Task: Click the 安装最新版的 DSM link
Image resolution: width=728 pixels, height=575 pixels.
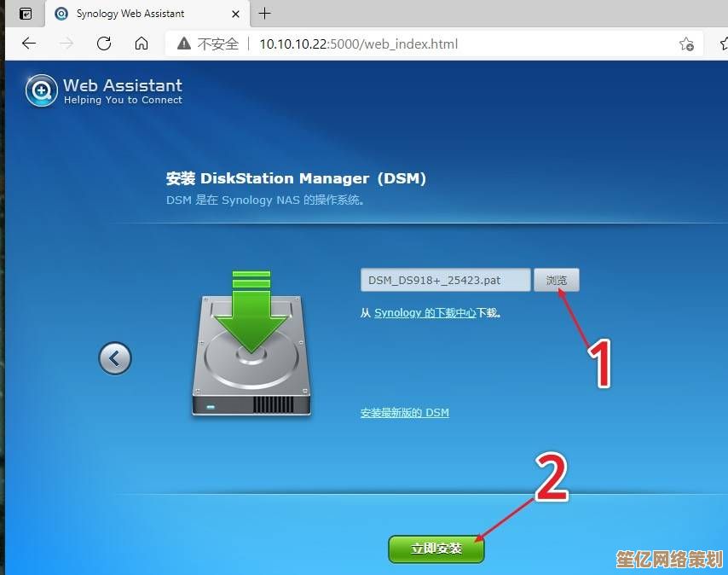Action: pyautogui.click(x=404, y=413)
